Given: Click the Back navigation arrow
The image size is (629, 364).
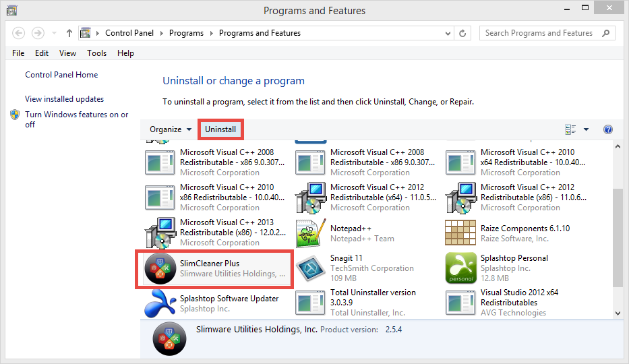Looking at the screenshot, I should (18, 33).
